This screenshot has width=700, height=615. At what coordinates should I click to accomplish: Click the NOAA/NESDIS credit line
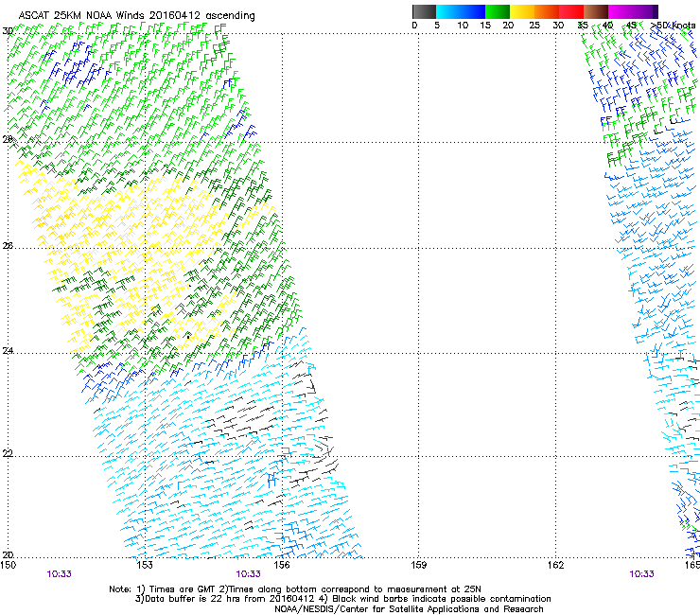pos(409,609)
